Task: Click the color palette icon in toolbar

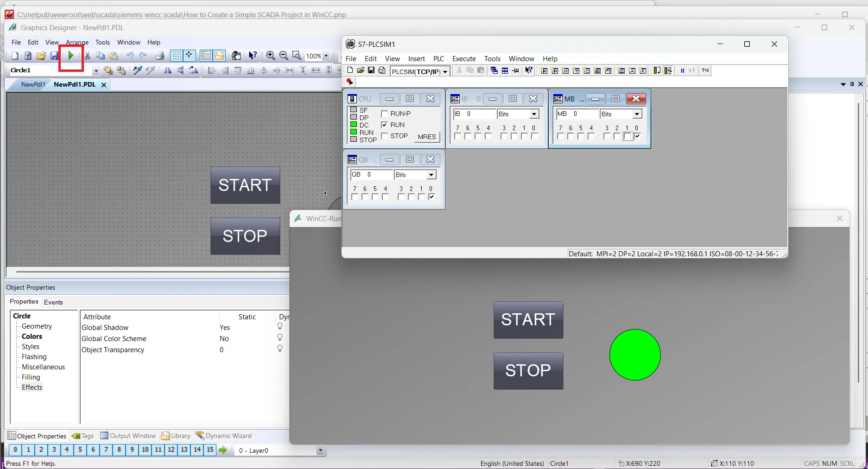Action: pyautogui.click(x=236, y=56)
